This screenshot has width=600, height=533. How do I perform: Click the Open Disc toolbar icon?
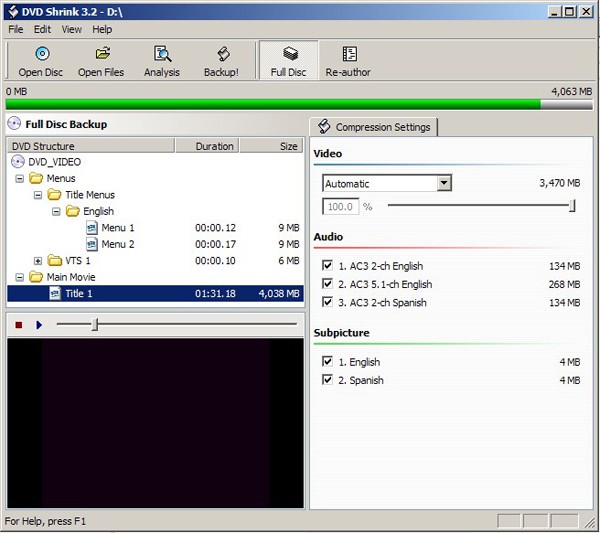[42, 54]
